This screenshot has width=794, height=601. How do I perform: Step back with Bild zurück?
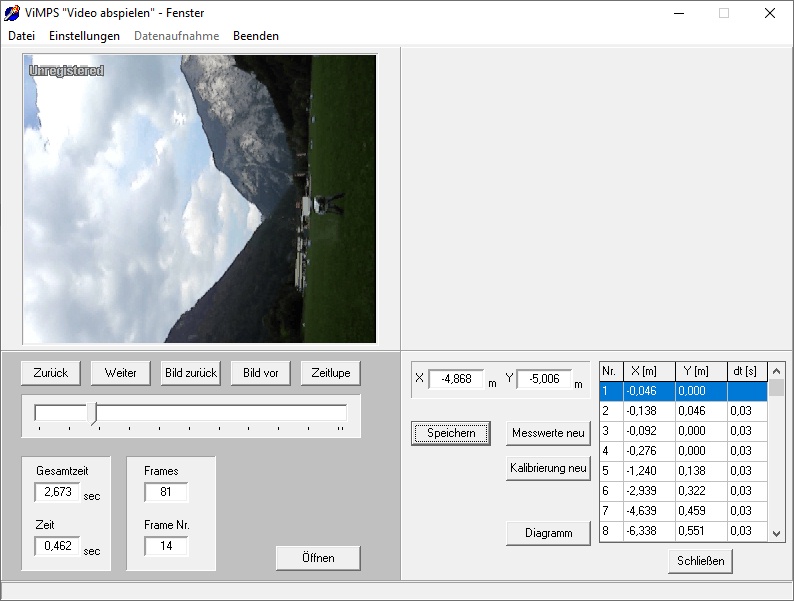coord(191,373)
